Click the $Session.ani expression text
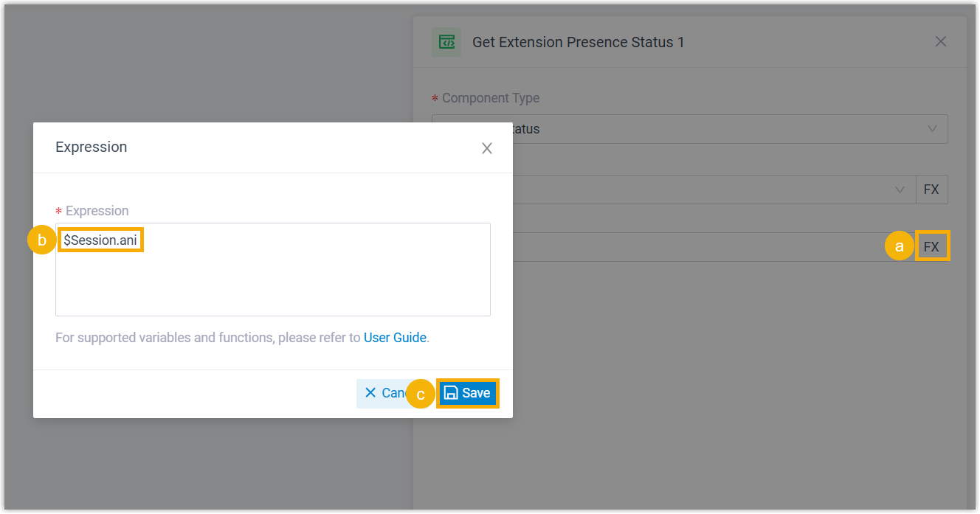Viewport: 980px width, 514px height. 100,240
